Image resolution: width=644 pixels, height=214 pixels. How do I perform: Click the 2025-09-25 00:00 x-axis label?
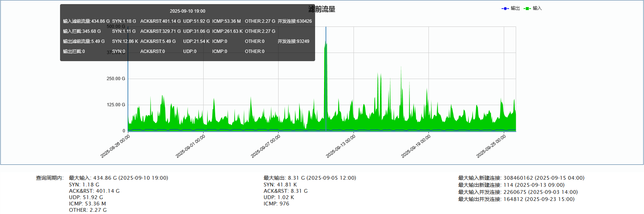(x=491, y=146)
